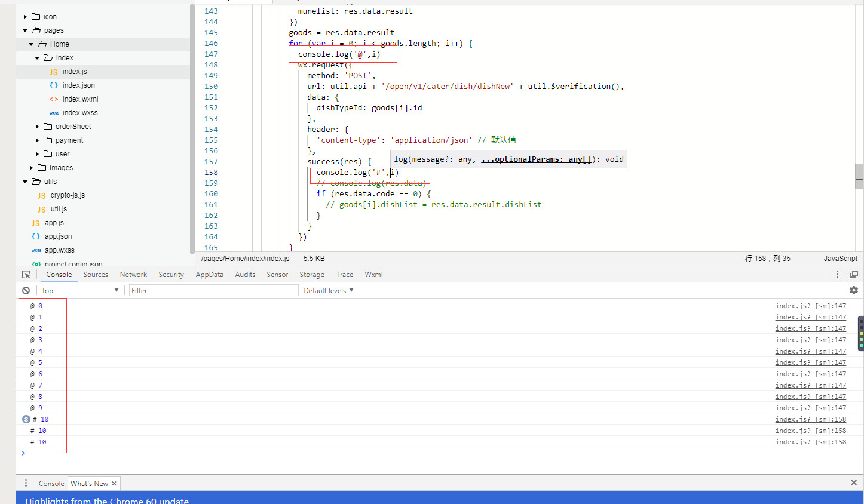The width and height of the screenshot is (864, 504).
Task: Expand the icon folder
Action: pos(25,17)
